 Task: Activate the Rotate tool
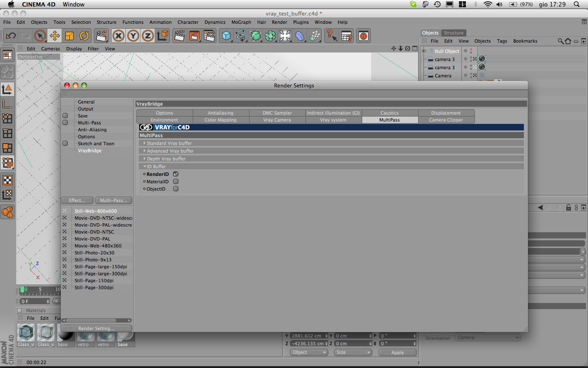tap(84, 36)
